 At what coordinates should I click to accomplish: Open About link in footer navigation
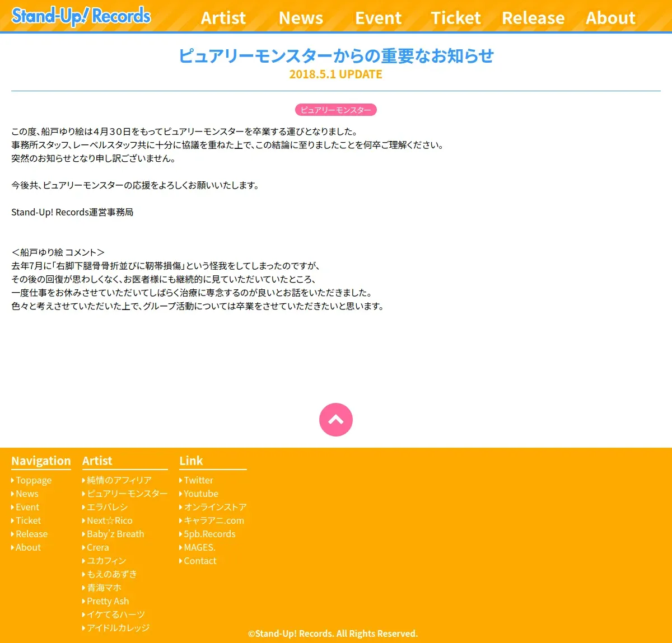tap(26, 547)
